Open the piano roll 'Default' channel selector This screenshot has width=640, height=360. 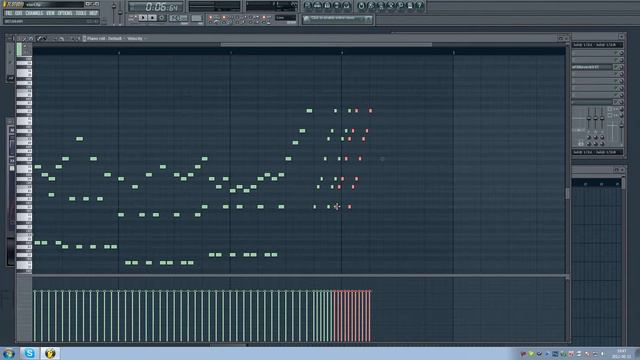point(116,38)
